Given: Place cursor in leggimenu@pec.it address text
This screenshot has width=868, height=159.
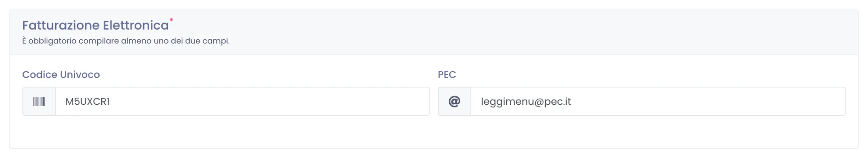Looking at the screenshot, I should pos(526,102).
